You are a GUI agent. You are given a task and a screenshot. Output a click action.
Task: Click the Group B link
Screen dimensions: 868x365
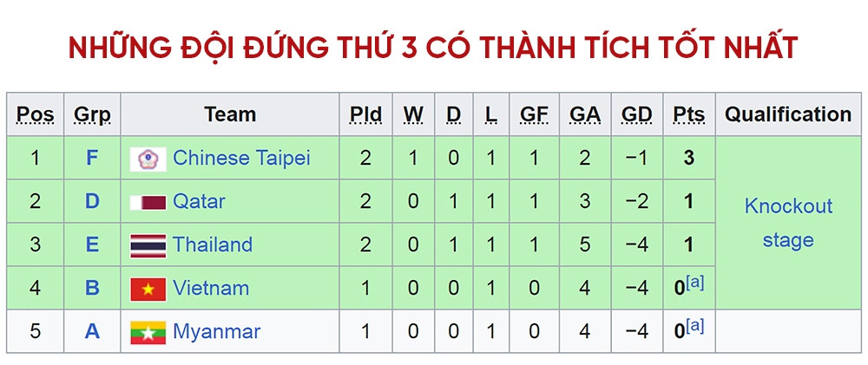tap(92, 288)
